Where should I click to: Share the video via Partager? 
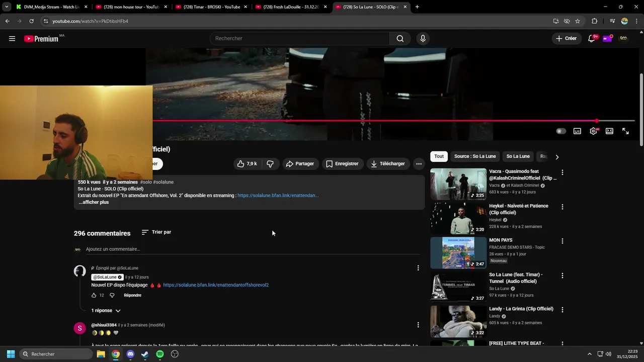coord(300,164)
